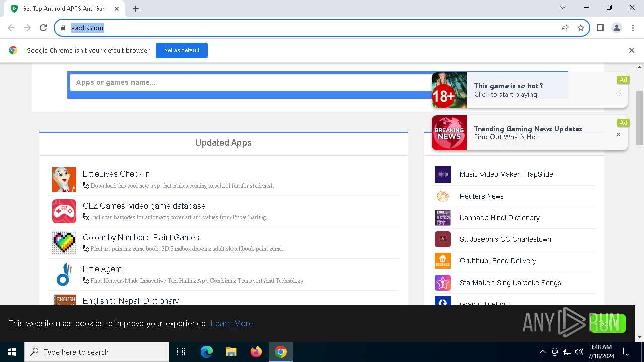Launch Firefox from taskbar
Screen dimensions: 644x362
click(x=256, y=352)
